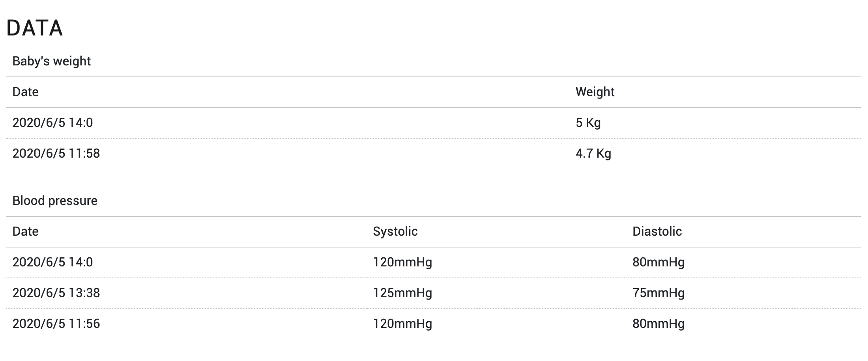Click the Systolic column header
868x361 pixels.
pyautogui.click(x=395, y=231)
